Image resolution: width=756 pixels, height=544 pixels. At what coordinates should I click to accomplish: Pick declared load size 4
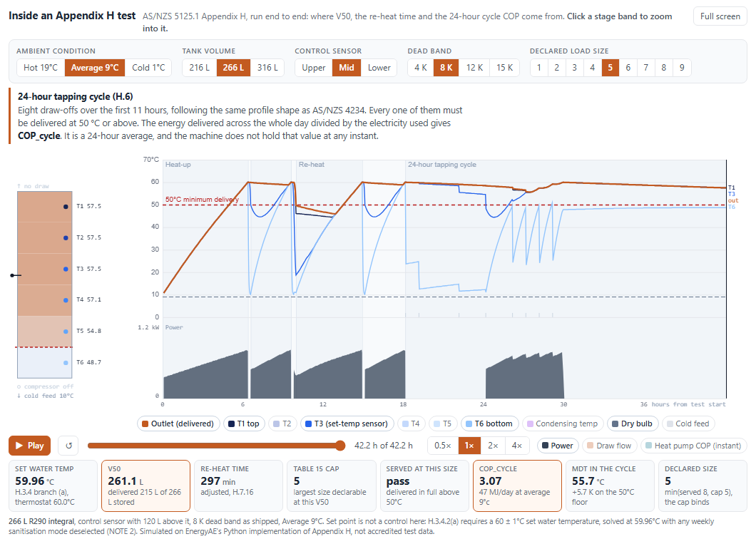click(x=593, y=68)
